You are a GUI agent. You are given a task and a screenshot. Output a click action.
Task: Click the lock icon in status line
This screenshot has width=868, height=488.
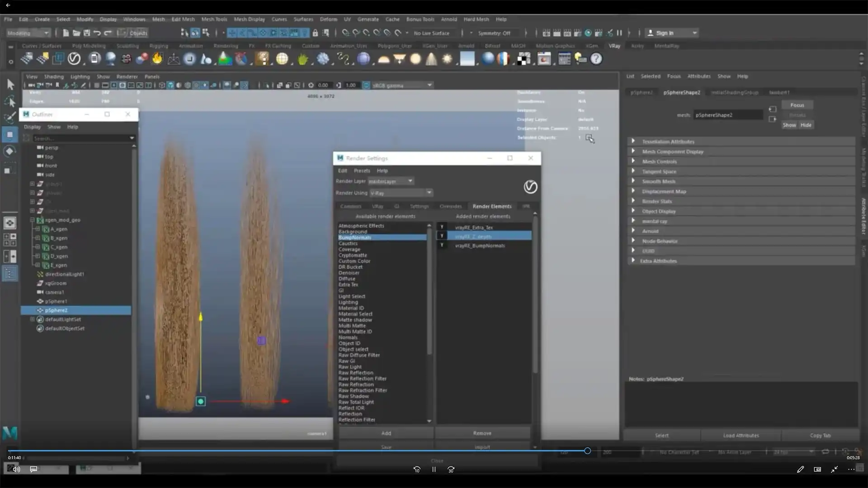point(315,33)
